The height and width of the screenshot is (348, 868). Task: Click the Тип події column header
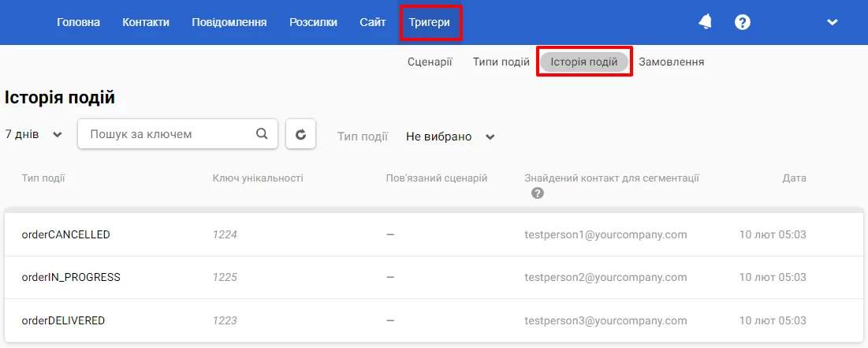[x=43, y=178]
